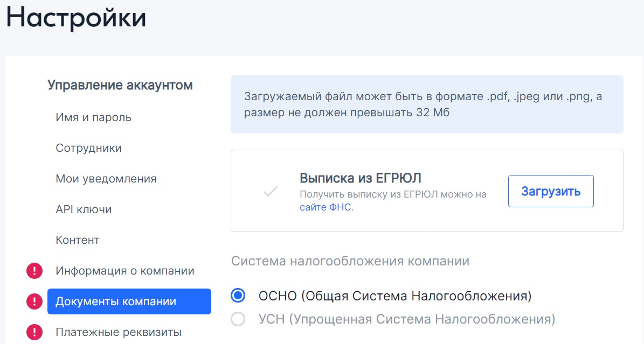Screen dimensions: 644x344
Task: Open Мои уведомления in the sidebar
Action: (x=106, y=179)
